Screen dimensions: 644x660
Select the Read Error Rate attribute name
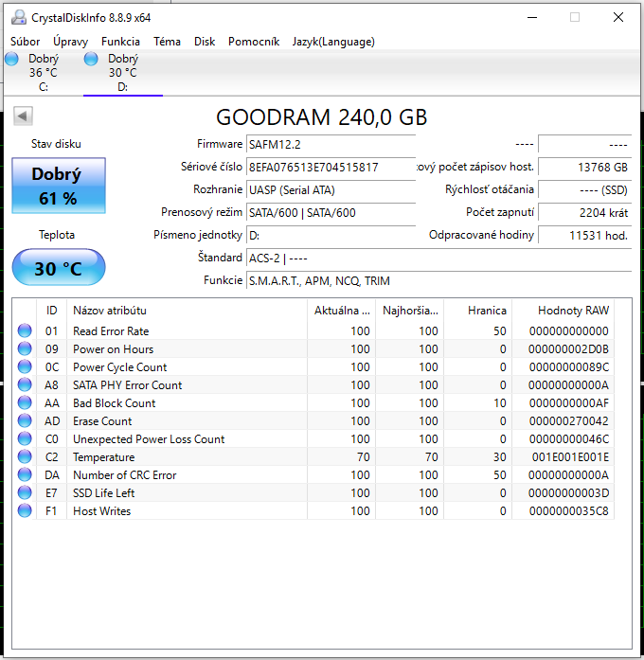tap(111, 331)
